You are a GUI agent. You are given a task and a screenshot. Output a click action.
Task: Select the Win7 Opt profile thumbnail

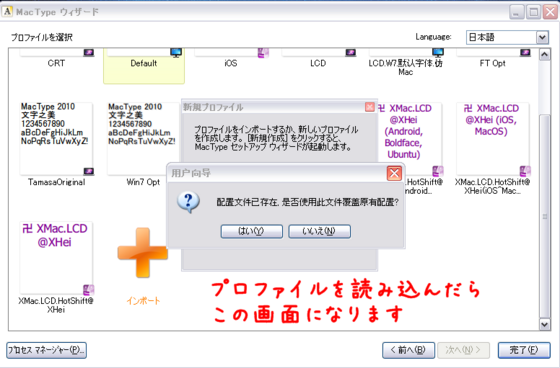143,138
